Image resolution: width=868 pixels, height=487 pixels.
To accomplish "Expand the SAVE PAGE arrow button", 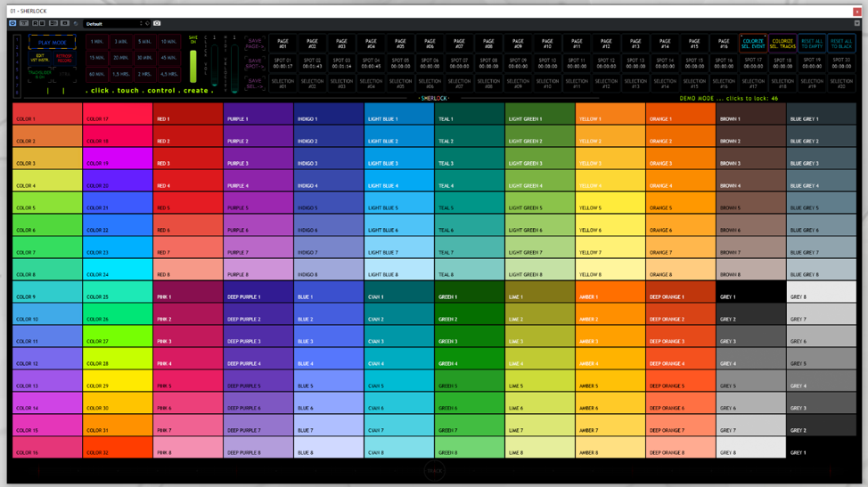I will 254,43.
